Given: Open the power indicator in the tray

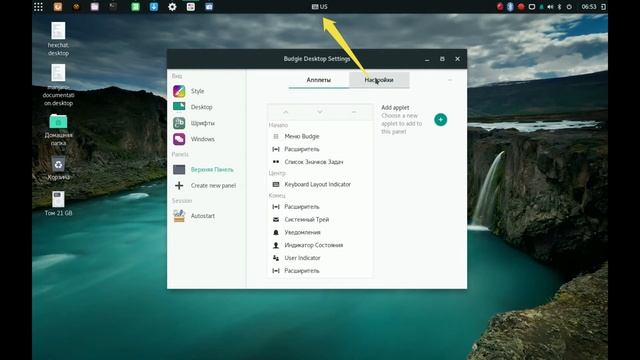Looking at the screenshot, I should tap(569, 7).
